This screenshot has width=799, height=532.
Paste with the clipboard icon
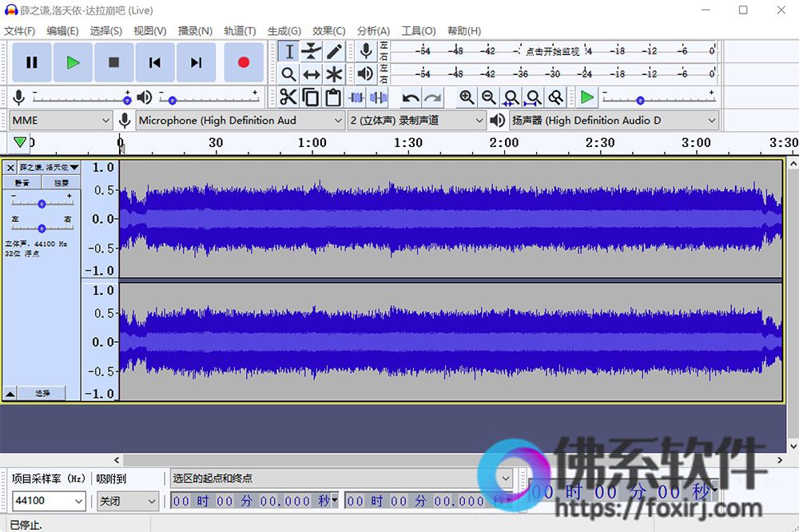(x=333, y=97)
